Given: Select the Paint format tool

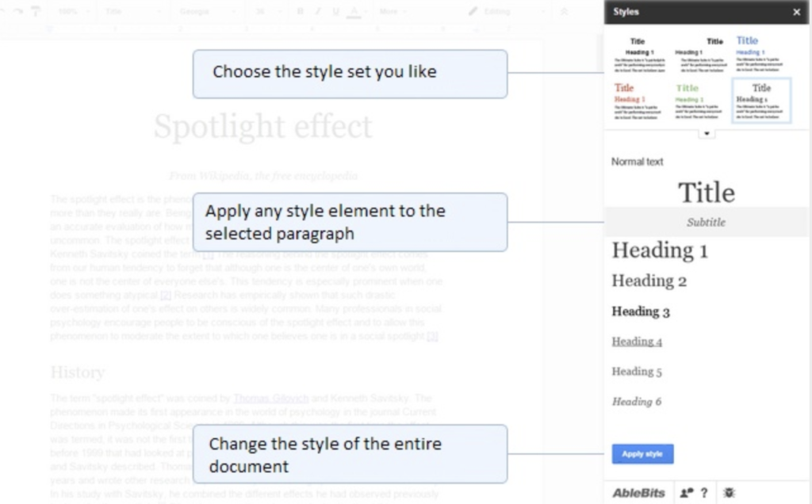Looking at the screenshot, I should (35, 11).
